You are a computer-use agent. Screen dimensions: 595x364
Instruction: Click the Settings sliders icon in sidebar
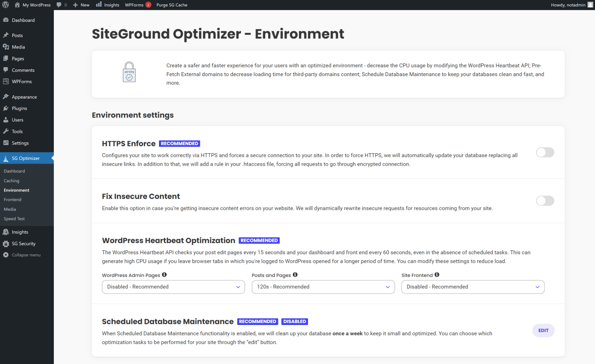coord(6,143)
